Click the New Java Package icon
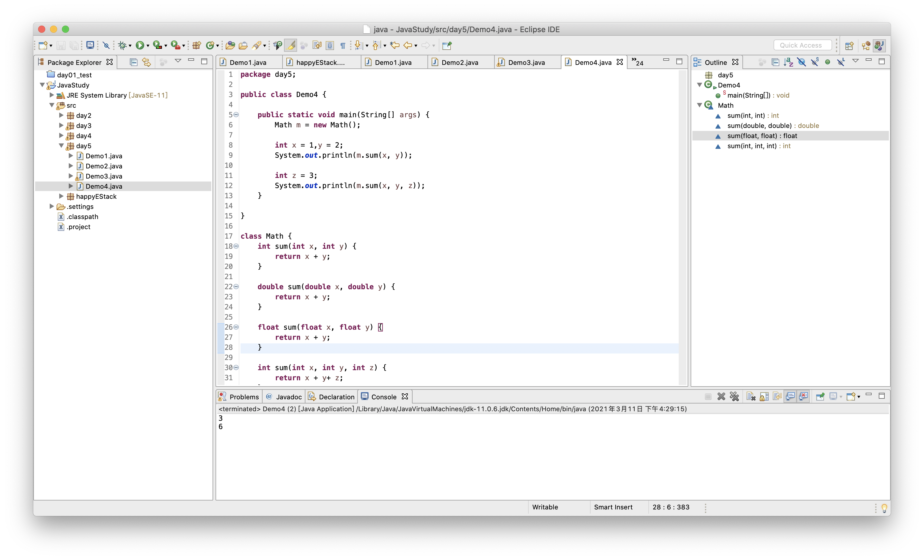This screenshot has width=924, height=560. [x=196, y=45]
